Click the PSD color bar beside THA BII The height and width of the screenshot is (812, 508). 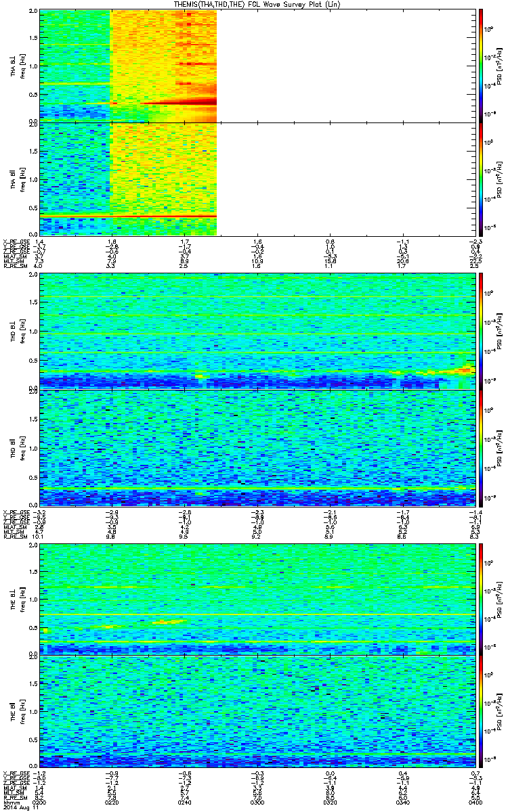[x=482, y=178]
